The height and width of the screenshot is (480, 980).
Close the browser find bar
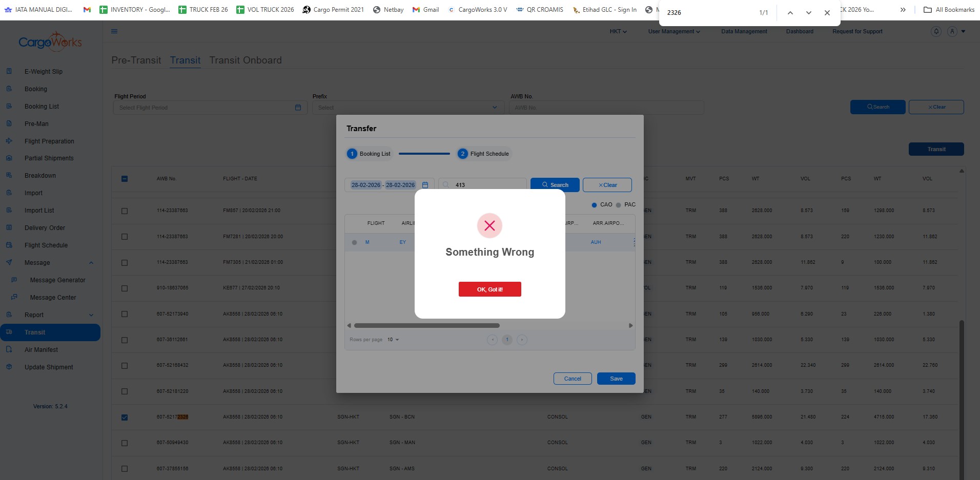click(827, 13)
